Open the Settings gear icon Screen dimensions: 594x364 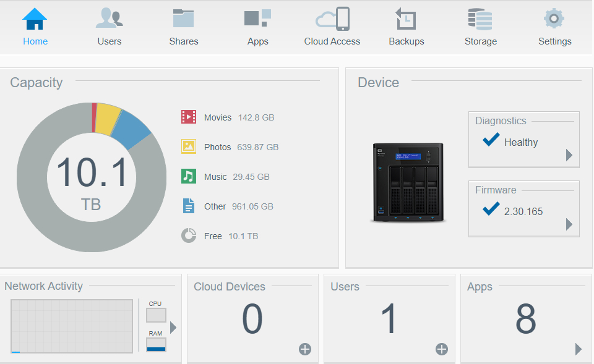(x=554, y=18)
